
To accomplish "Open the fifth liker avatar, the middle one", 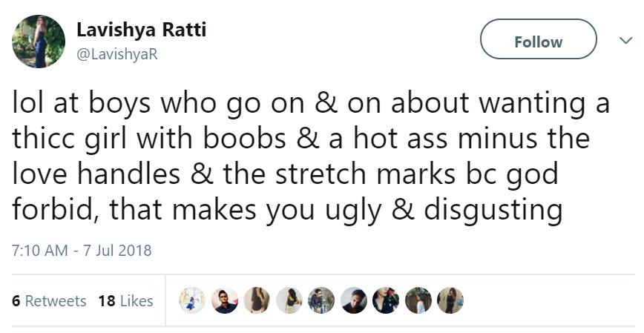I will click(x=321, y=300).
